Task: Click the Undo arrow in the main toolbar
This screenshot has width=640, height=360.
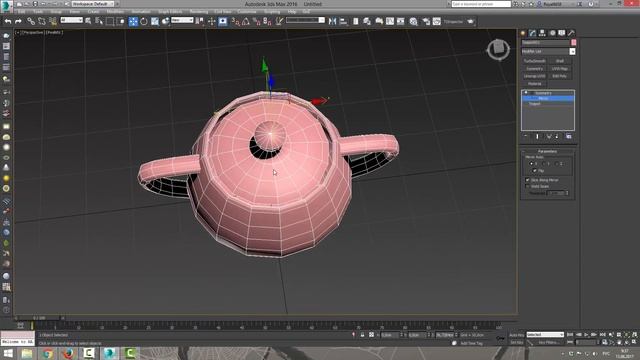Action: coord(8,21)
